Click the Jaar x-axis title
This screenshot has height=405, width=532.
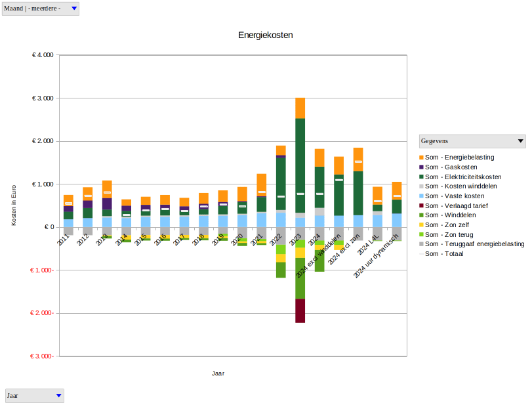pos(218,373)
